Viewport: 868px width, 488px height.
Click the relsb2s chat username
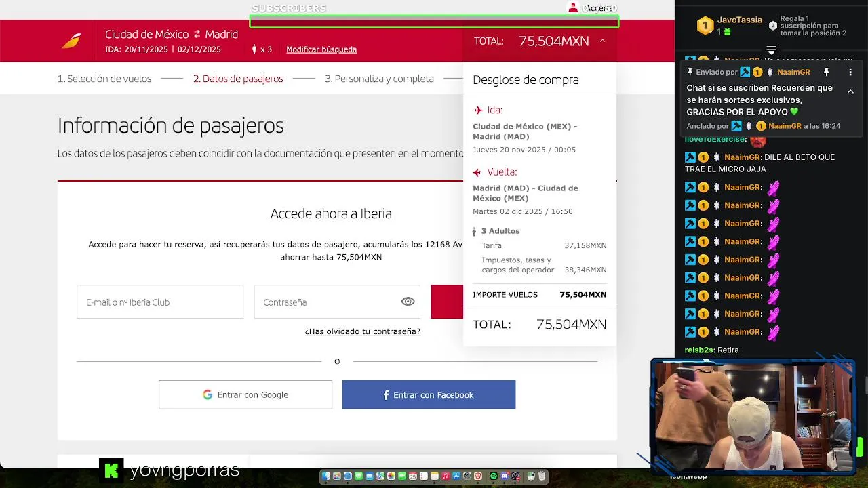click(699, 350)
